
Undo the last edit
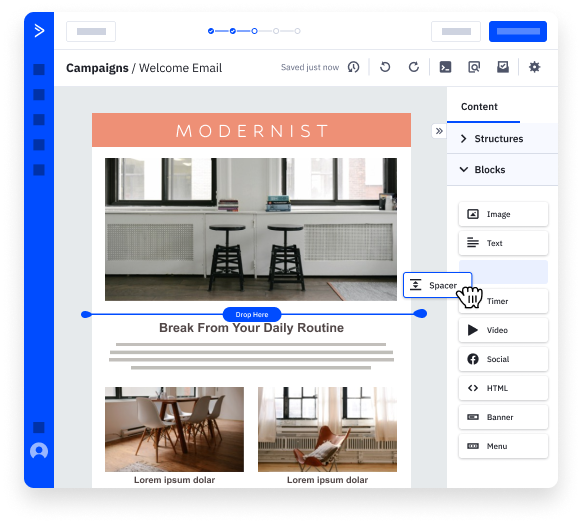tap(385, 67)
